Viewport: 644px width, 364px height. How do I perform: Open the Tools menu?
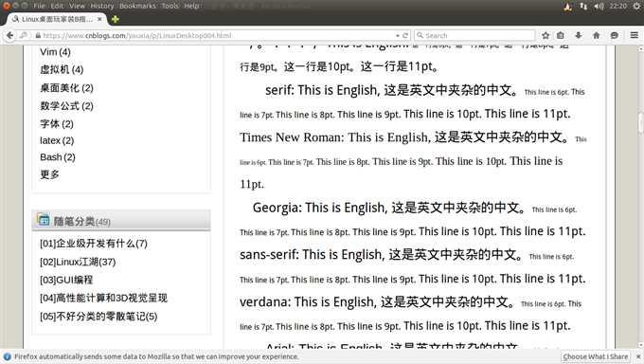click(170, 6)
